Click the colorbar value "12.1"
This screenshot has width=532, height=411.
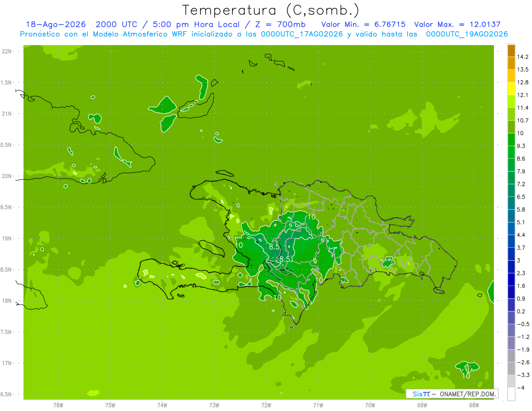click(524, 95)
